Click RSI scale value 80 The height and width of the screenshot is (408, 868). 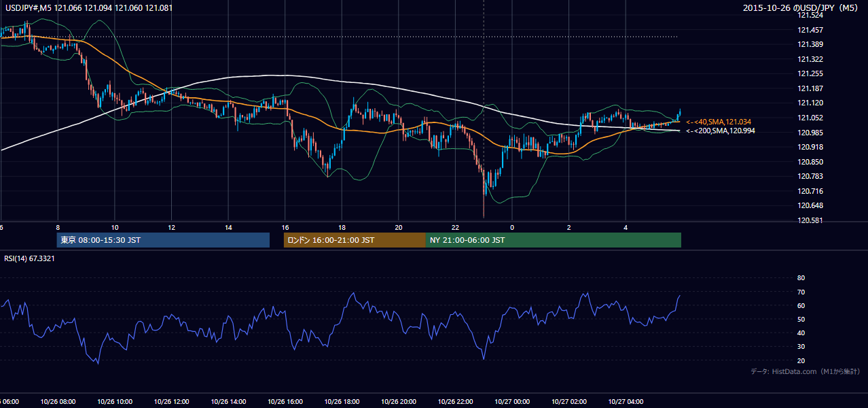801,278
